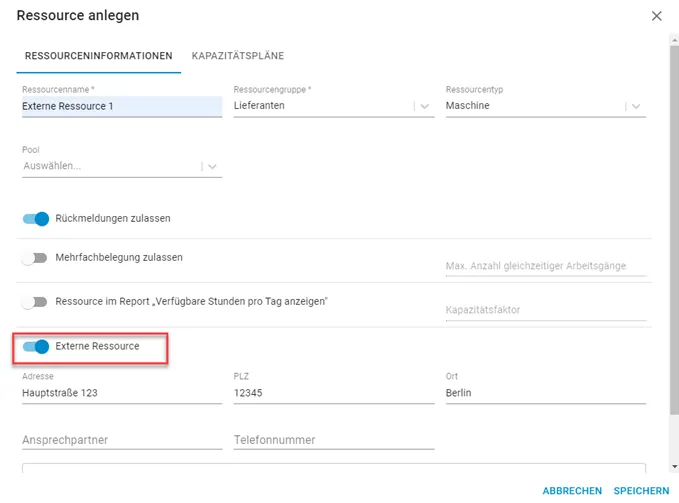Disable the Externe Ressource switch

36,346
